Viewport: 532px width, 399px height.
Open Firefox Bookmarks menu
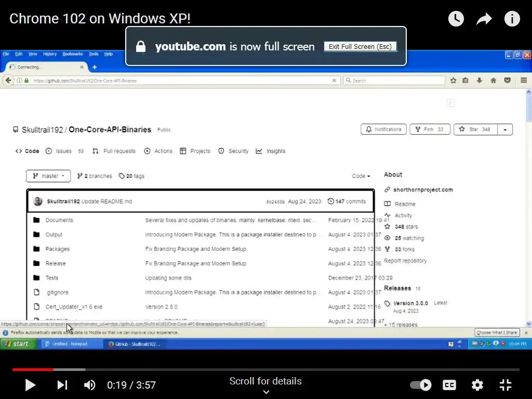(x=73, y=54)
